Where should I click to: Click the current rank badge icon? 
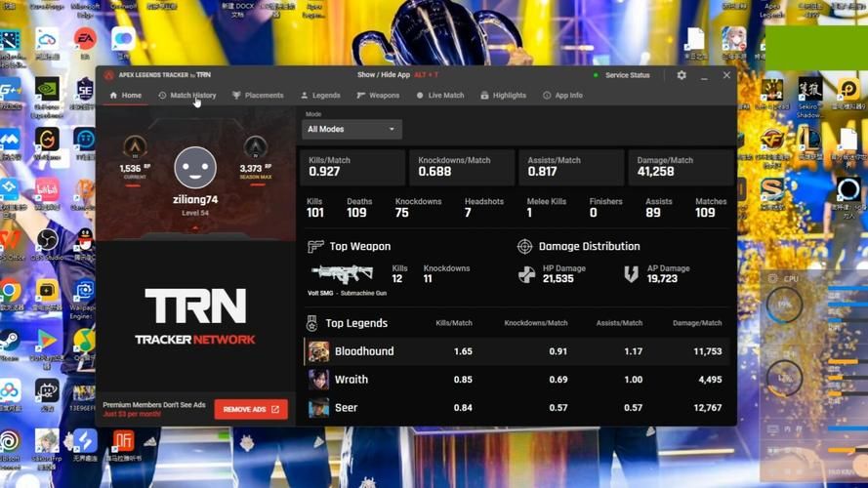click(135, 148)
